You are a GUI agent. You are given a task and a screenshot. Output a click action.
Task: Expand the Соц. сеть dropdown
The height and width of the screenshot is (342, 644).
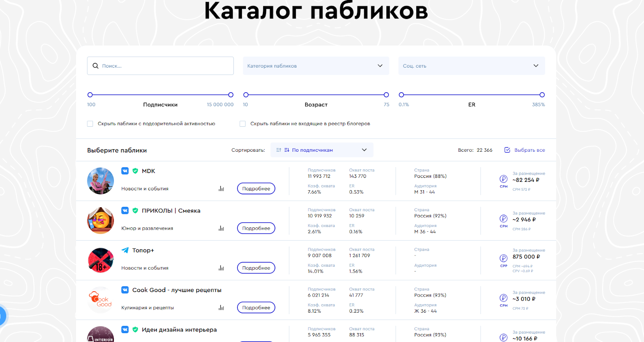[471, 66]
